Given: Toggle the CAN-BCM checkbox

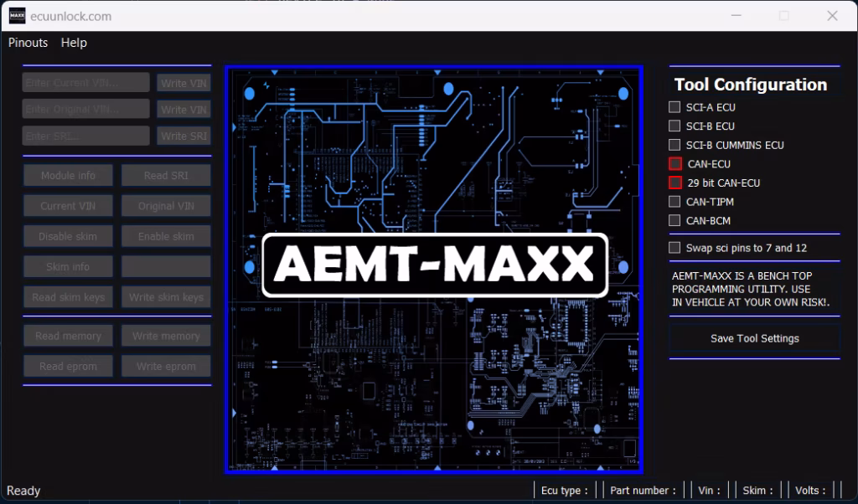Looking at the screenshot, I should coord(675,221).
